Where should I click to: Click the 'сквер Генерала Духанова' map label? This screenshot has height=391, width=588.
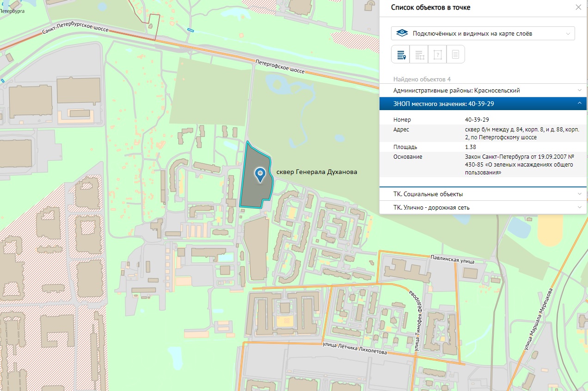point(316,172)
